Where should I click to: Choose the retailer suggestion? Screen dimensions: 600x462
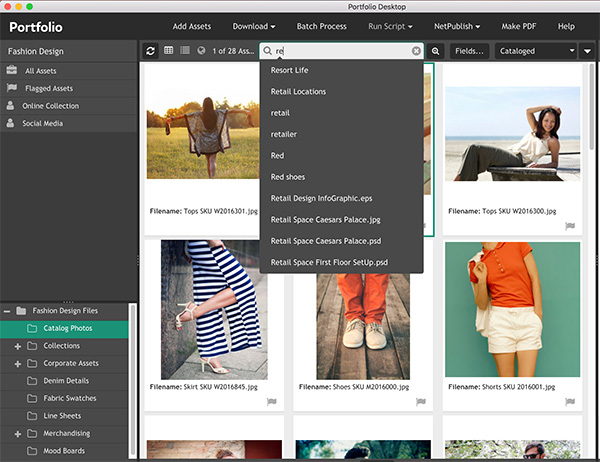tap(341, 134)
